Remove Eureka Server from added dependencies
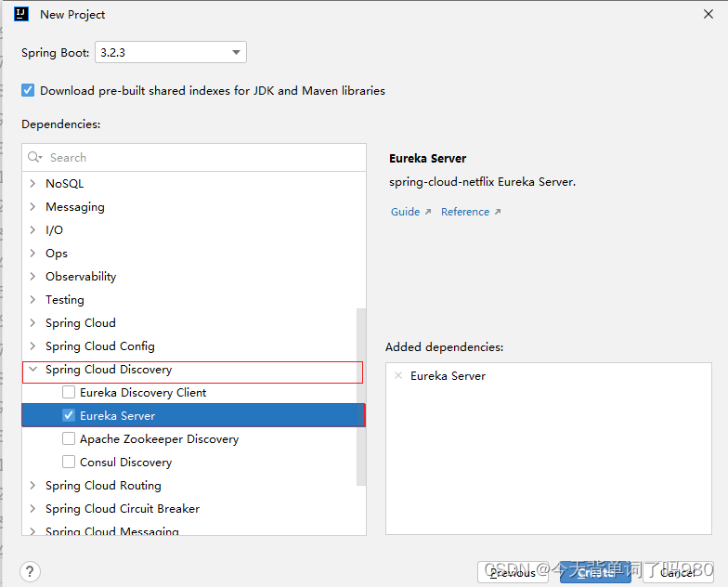 [398, 375]
